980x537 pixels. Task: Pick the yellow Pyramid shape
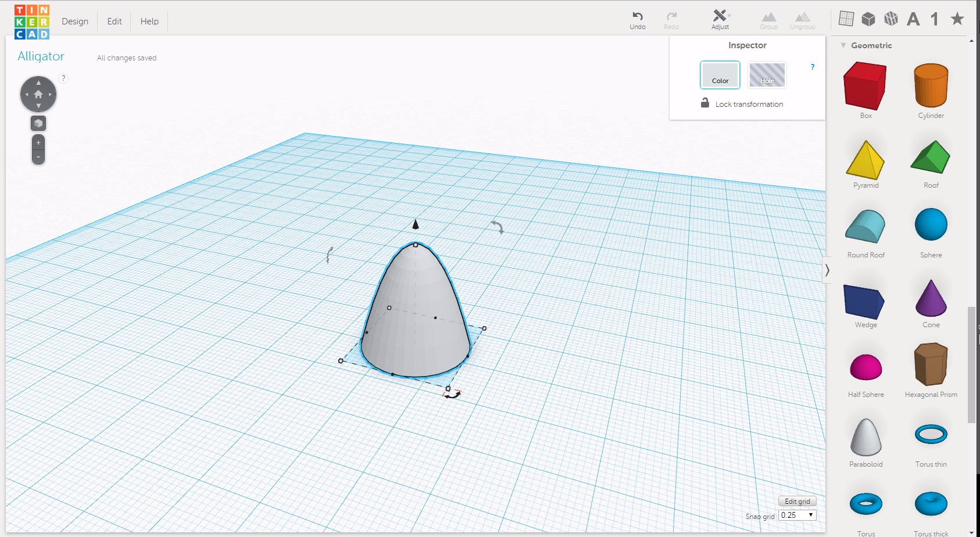865,159
